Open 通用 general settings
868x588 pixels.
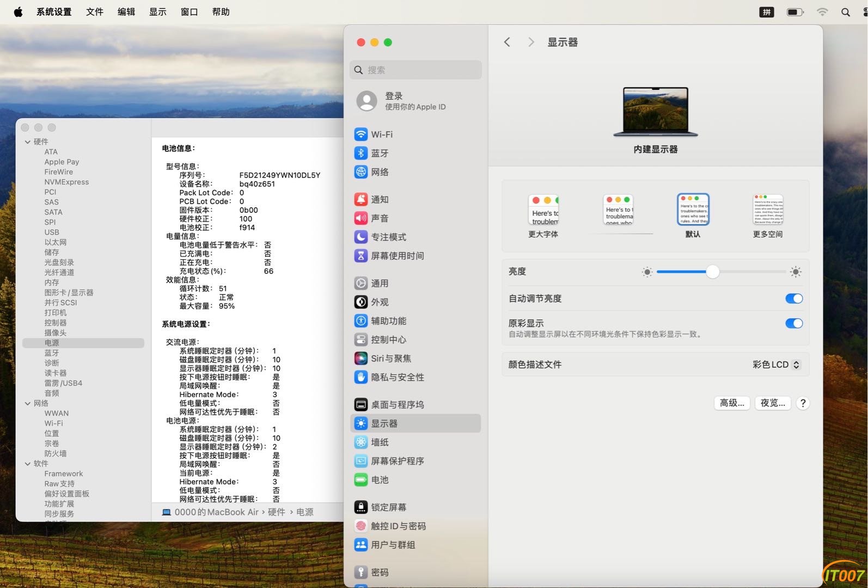pyautogui.click(x=415, y=284)
